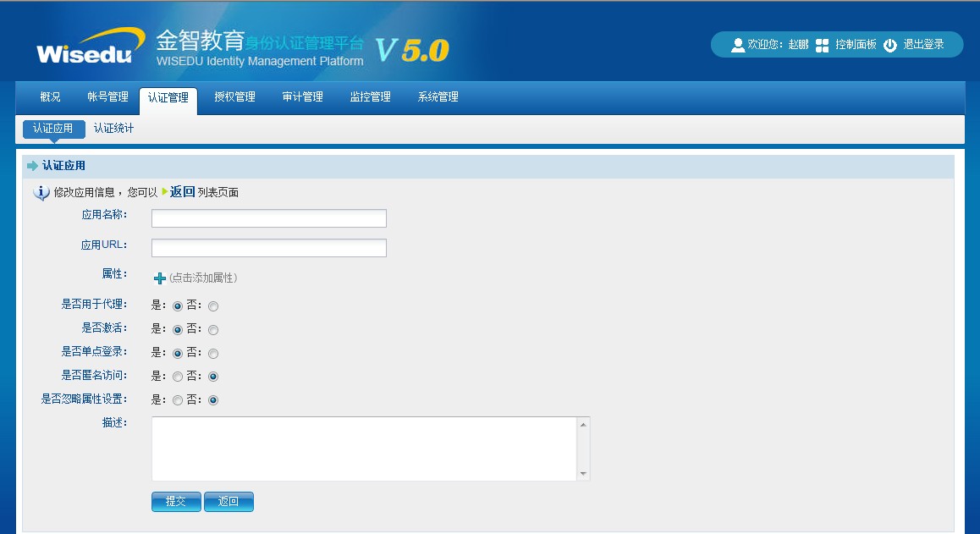Select 否 for 是否激活

[x=213, y=330]
